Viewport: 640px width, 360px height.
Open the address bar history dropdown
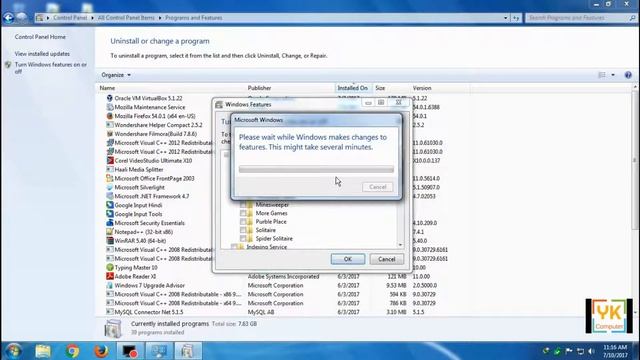pos(506,18)
